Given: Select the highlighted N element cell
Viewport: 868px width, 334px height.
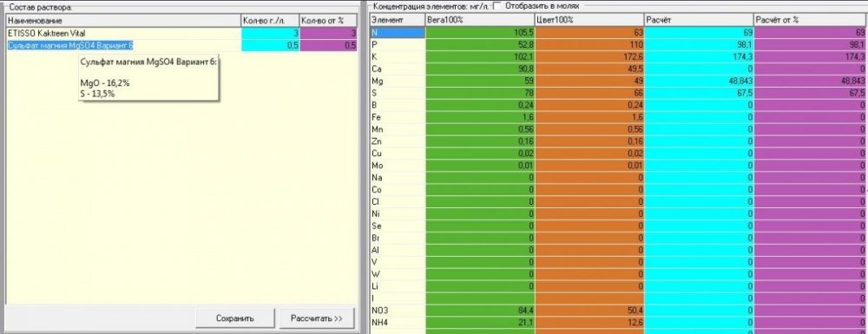Looking at the screenshot, I should 398,33.
